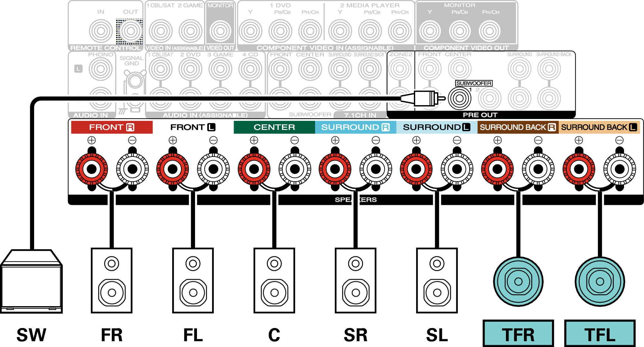644x347 pixels.
Task: Click the Component Video Out Y jack
Action: pyautogui.click(x=430, y=31)
